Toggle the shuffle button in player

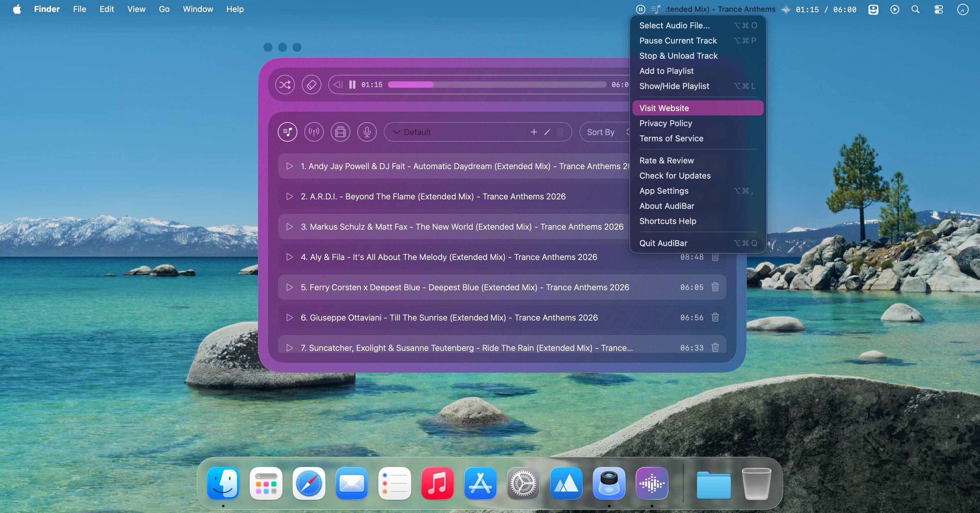click(285, 85)
